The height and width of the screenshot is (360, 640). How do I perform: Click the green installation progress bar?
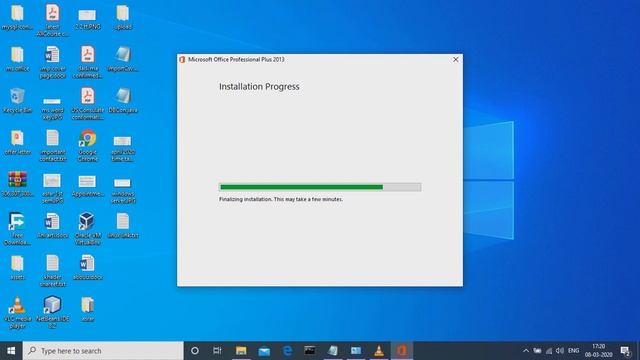(x=320, y=187)
